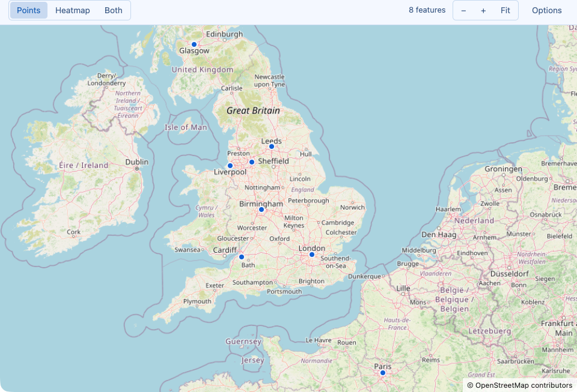The width and height of the screenshot is (577, 392).
Task: Zoom in with the plus button
Action: (x=483, y=11)
